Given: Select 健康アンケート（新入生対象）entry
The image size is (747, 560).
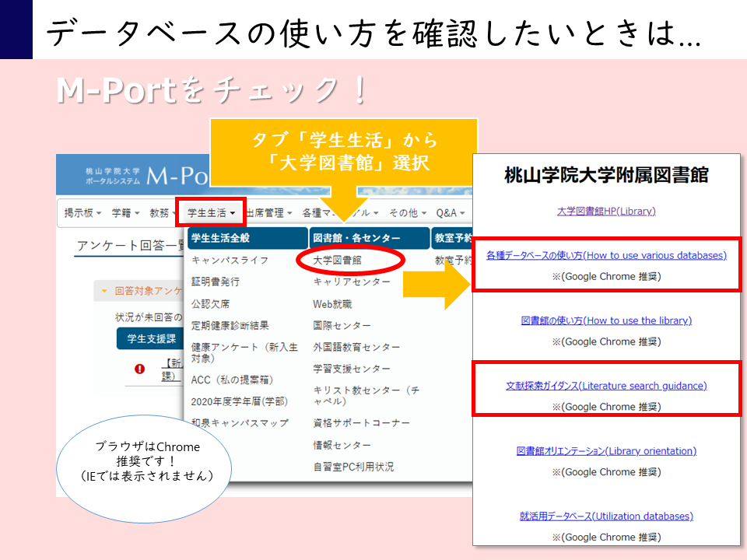Looking at the screenshot, I should [x=244, y=352].
